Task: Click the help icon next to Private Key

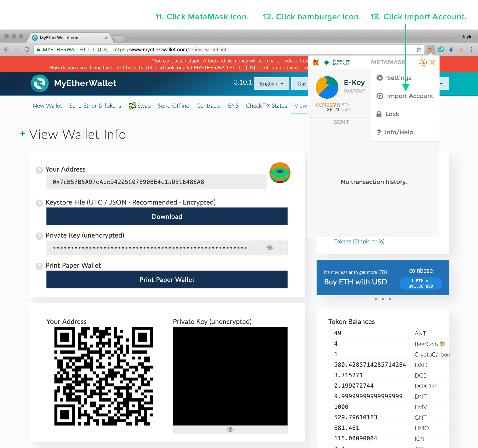Action: (x=39, y=236)
